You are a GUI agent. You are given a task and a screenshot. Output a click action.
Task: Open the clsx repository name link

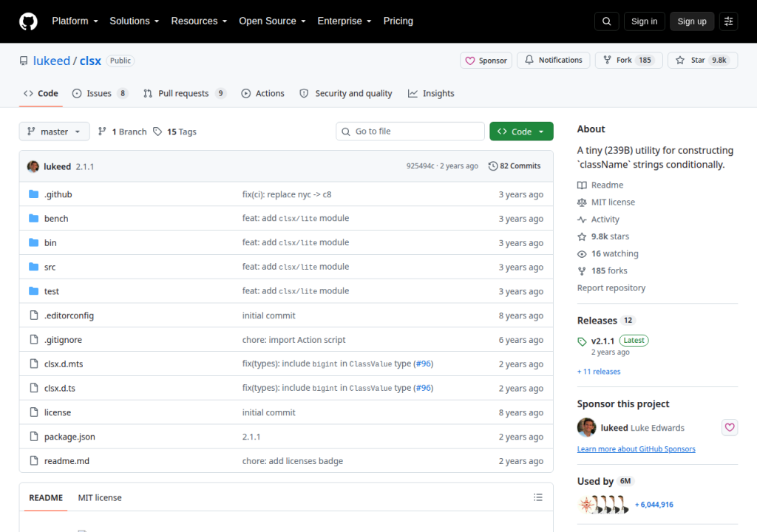pyautogui.click(x=90, y=61)
